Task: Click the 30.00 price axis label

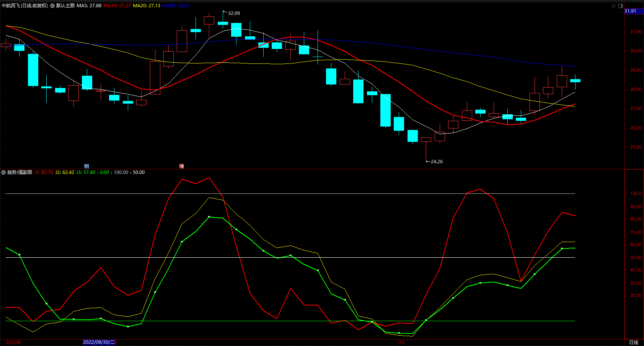Action: [x=636, y=51]
